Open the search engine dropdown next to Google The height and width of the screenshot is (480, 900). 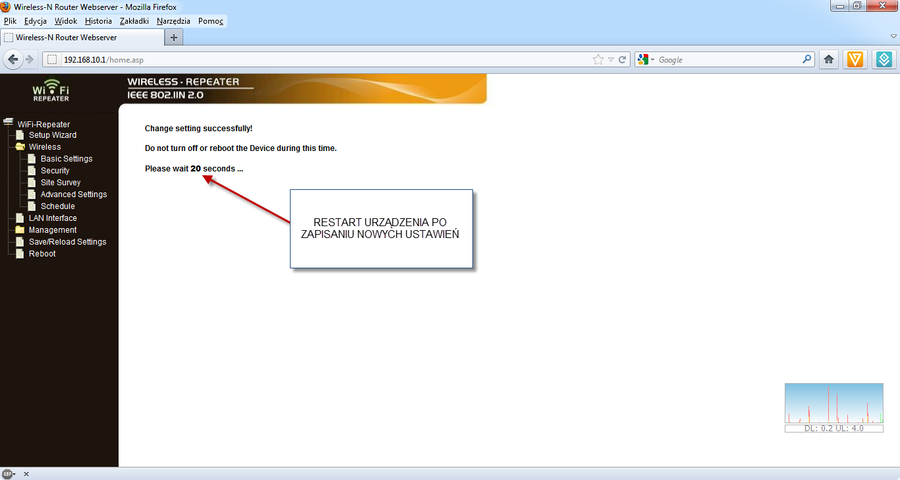click(x=648, y=60)
